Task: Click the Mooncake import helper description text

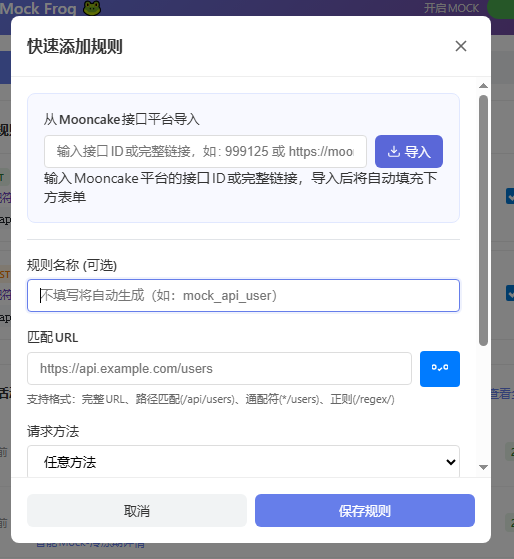Action: (241, 188)
